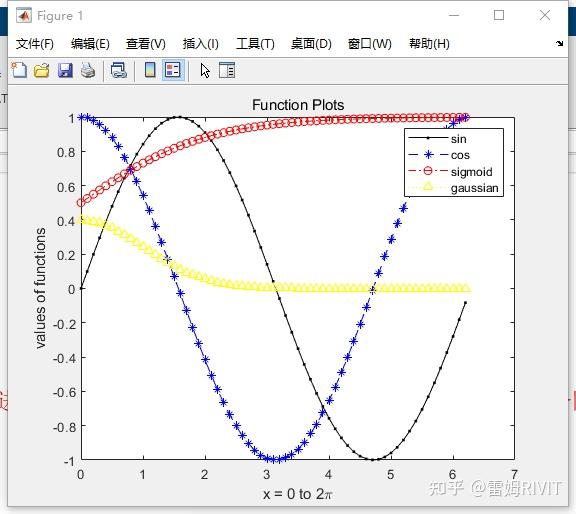Open the 工具(T) menu
Viewport: 576px width, 514px height.
[255, 44]
